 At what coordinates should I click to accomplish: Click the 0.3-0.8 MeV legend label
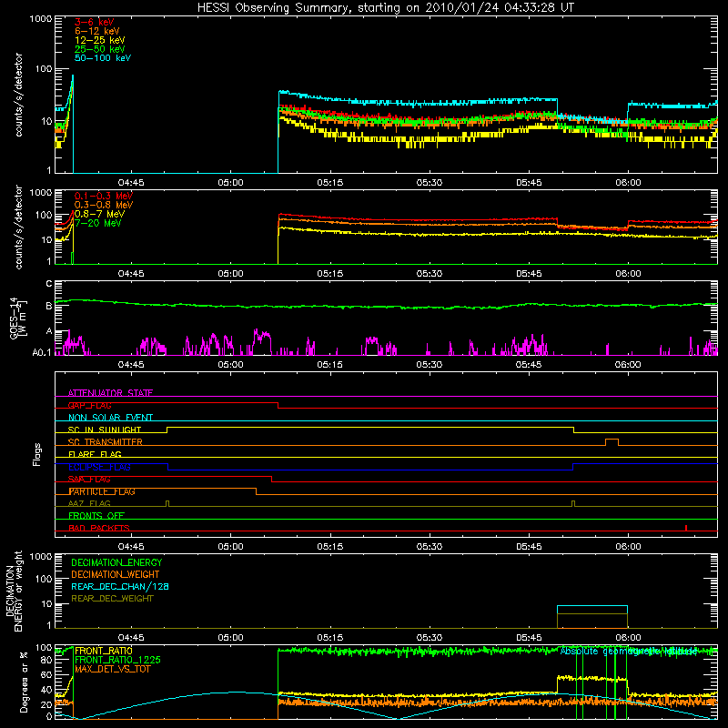(104, 206)
